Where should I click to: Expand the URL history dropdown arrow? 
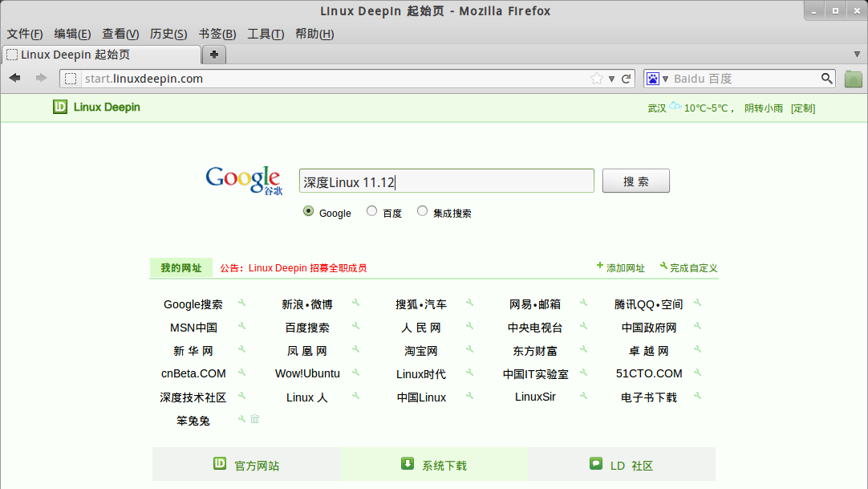(x=611, y=79)
